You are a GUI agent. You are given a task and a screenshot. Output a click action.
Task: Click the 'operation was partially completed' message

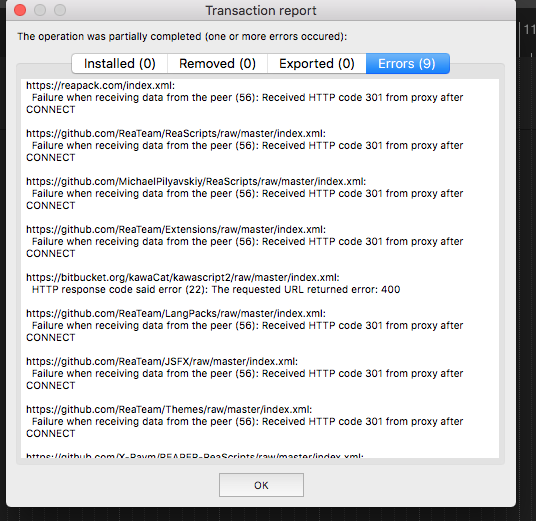[x=182, y=36]
